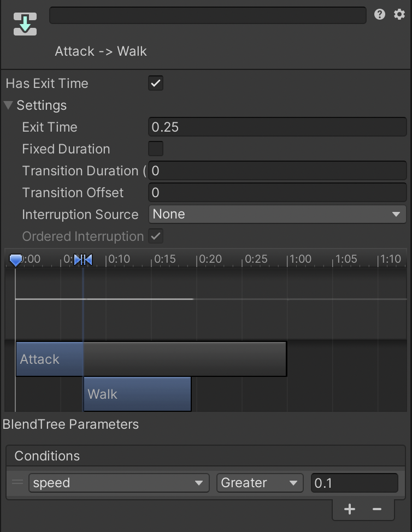Toggle the Ordered Interruption checkbox
This screenshot has width=412, height=532.
pyautogui.click(x=156, y=237)
